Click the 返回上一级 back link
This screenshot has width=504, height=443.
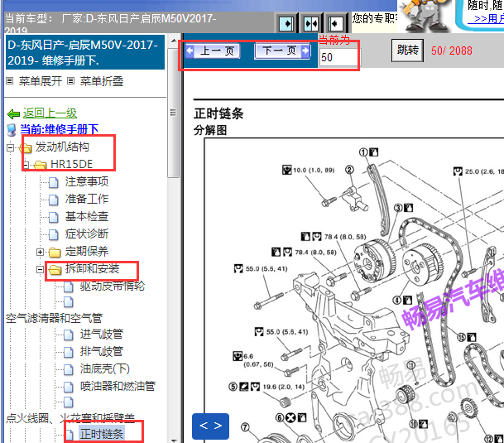tap(50, 113)
